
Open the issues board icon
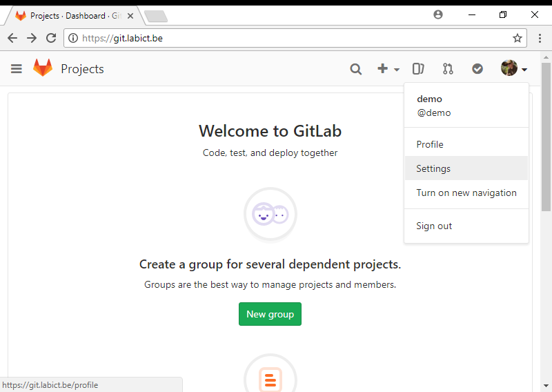418,69
